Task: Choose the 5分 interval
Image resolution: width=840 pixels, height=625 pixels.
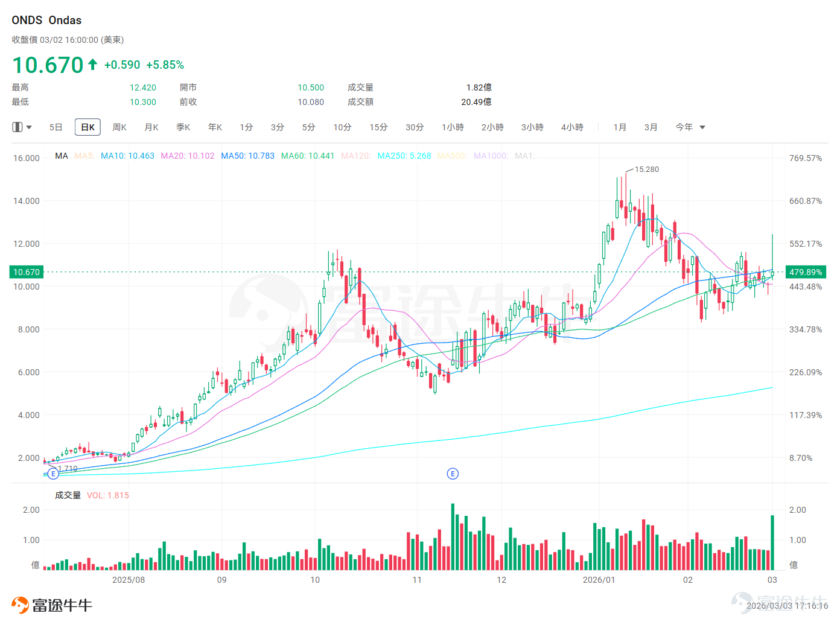Action: pyautogui.click(x=309, y=127)
